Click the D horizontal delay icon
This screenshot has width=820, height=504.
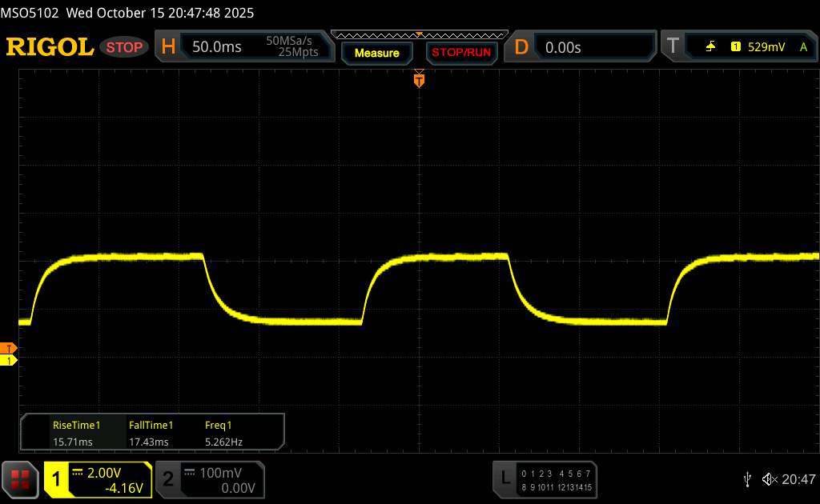pos(521,47)
